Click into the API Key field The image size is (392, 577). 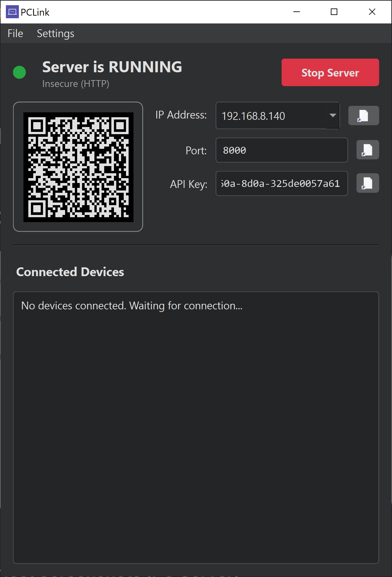(x=282, y=184)
